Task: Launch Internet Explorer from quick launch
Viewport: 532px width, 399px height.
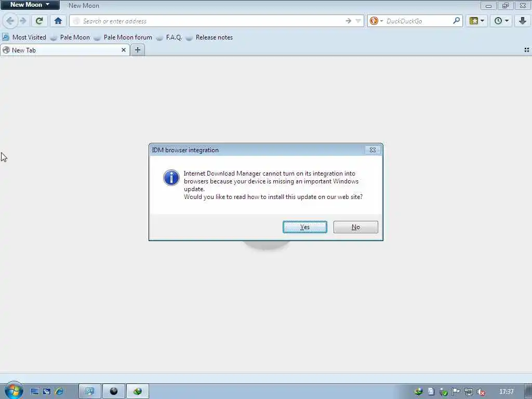Action: tap(59, 392)
